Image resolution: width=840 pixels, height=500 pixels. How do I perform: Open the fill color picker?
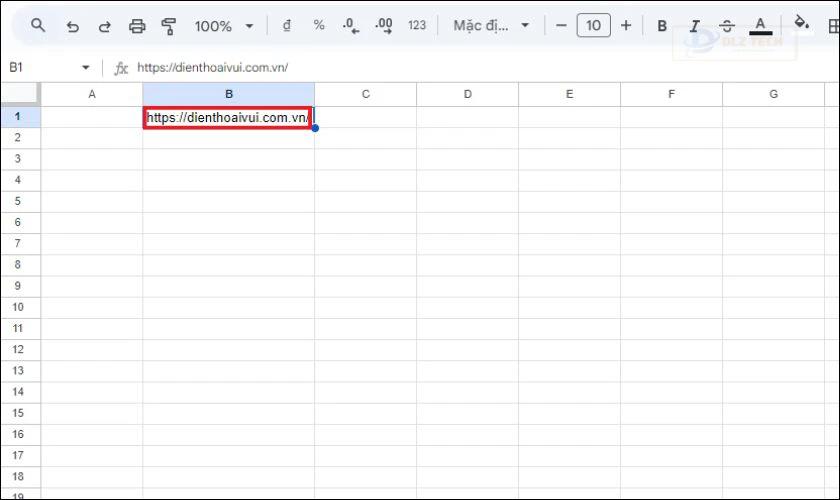point(801,23)
